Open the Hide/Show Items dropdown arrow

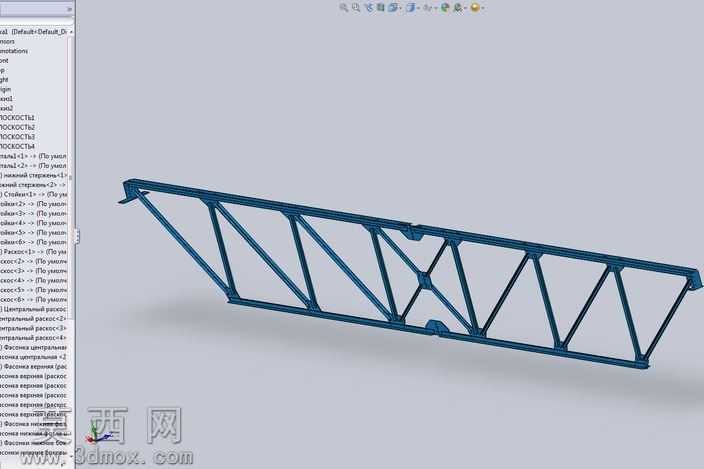pos(434,8)
